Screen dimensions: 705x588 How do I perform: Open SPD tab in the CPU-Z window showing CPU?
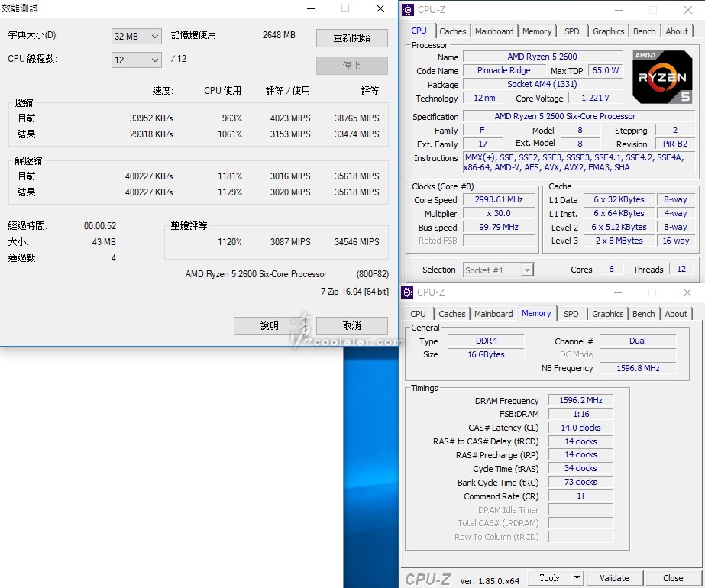point(571,31)
